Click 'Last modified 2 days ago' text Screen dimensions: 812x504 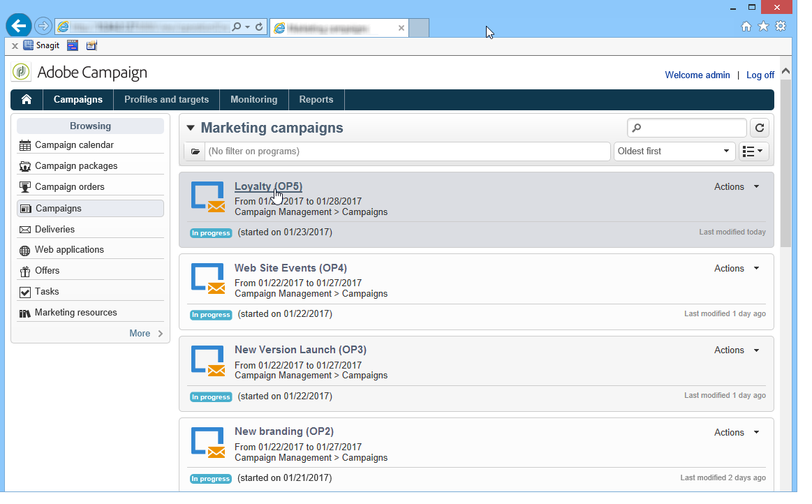(723, 477)
